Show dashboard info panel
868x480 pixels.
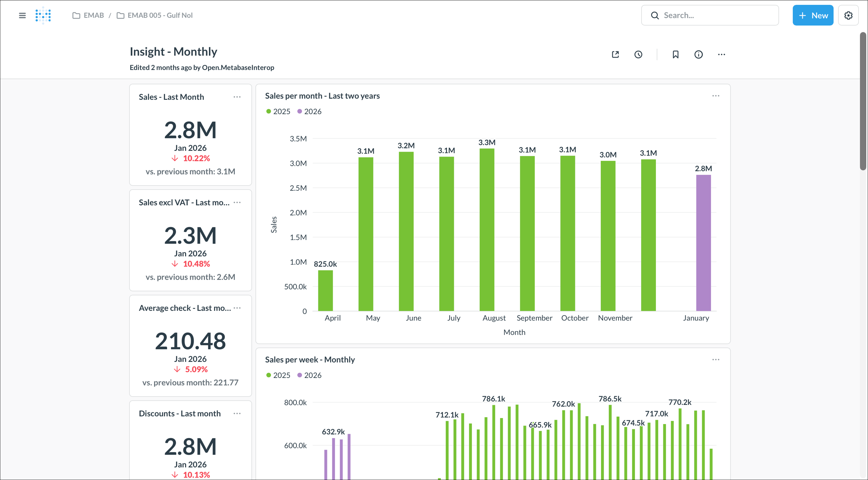pos(698,54)
